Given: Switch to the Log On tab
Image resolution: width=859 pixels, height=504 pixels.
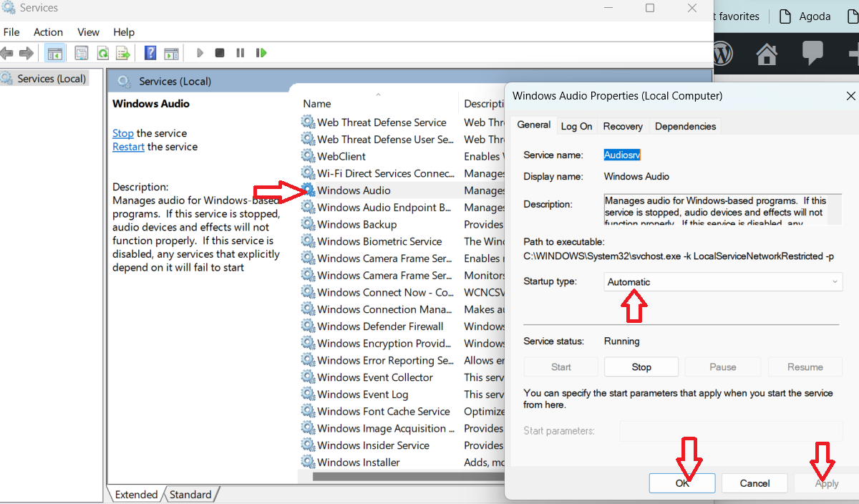Looking at the screenshot, I should [x=576, y=126].
